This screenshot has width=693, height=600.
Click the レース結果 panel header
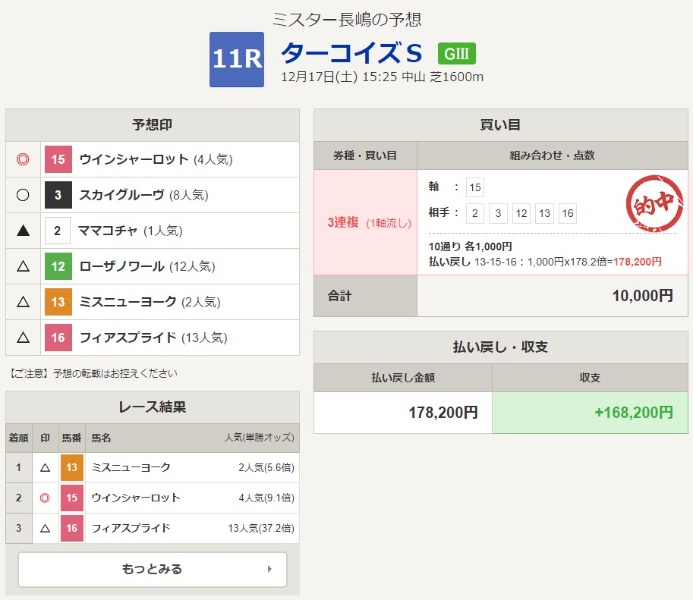click(152, 407)
